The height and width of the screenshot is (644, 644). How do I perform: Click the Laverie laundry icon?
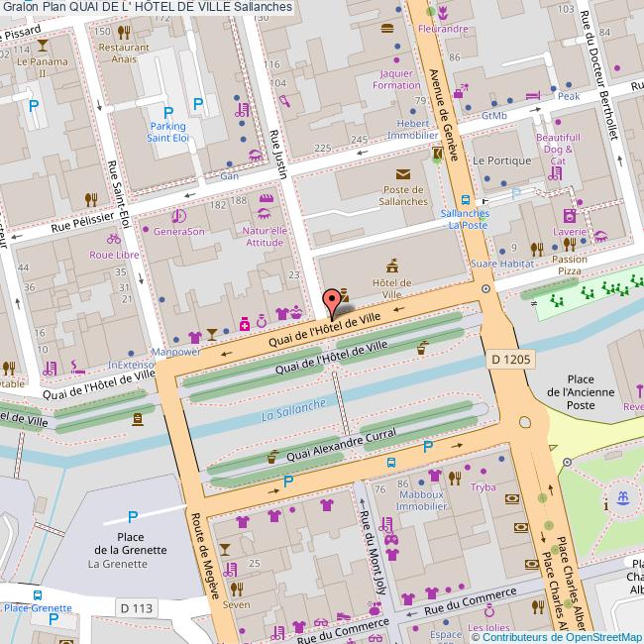coord(569,215)
